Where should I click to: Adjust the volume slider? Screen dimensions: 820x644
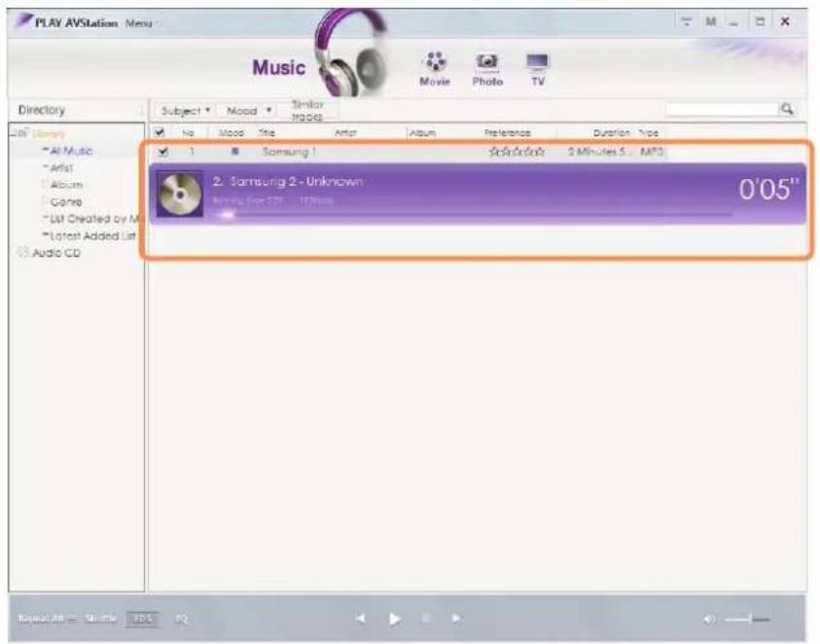(747, 620)
